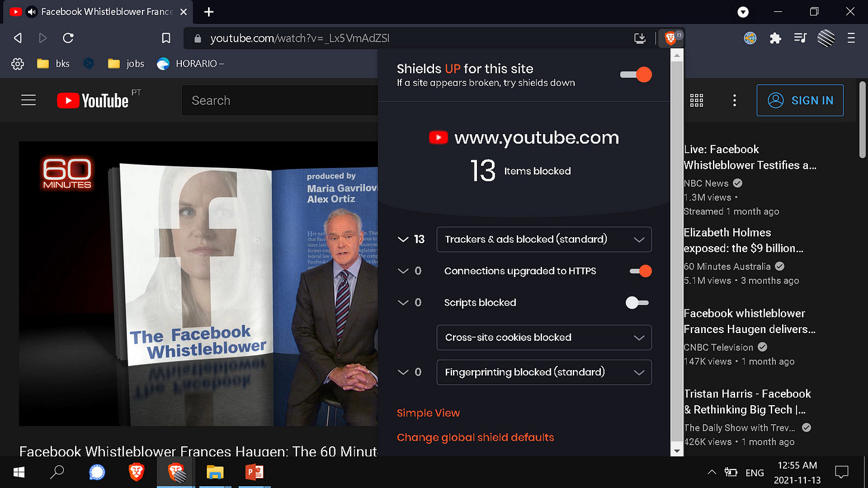The width and height of the screenshot is (868, 488).
Task: Open YouTube apps grid icon
Action: coord(696,100)
